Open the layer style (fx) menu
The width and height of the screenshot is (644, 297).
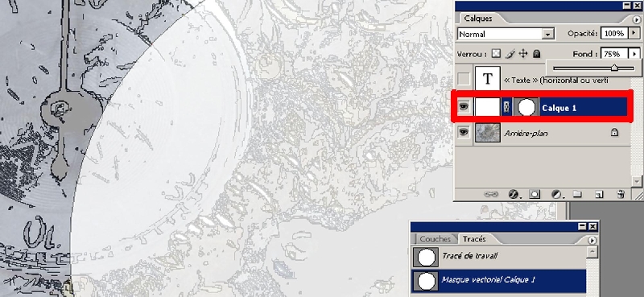click(513, 194)
